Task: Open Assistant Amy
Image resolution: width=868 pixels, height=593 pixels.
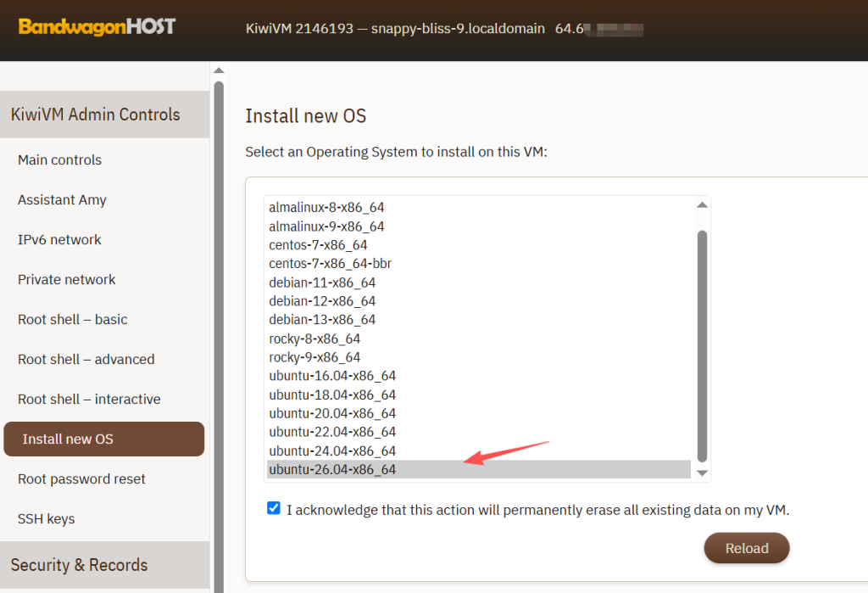Action: point(62,200)
